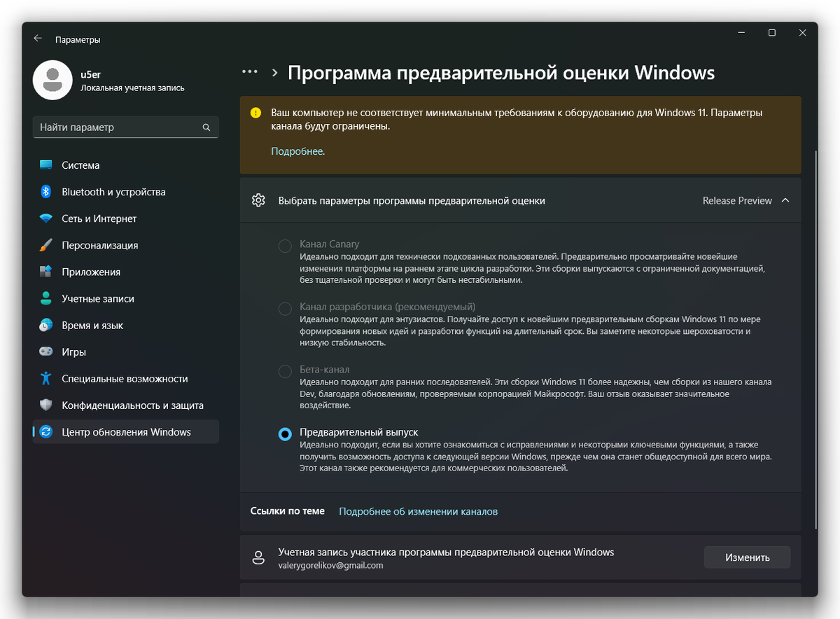Screen dimensions: 840x619
Task: Click the Приложения apps icon
Action: click(46, 272)
